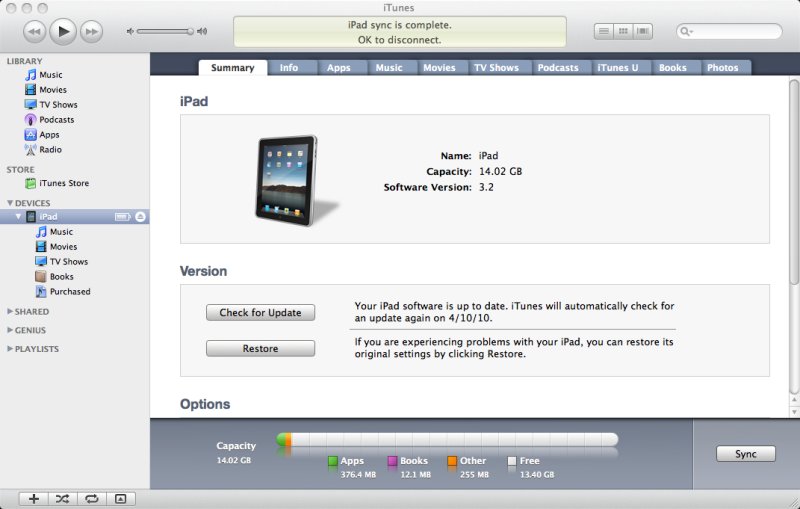Collapse the iPad device tree
The height and width of the screenshot is (509, 800).
click(x=18, y=217)
